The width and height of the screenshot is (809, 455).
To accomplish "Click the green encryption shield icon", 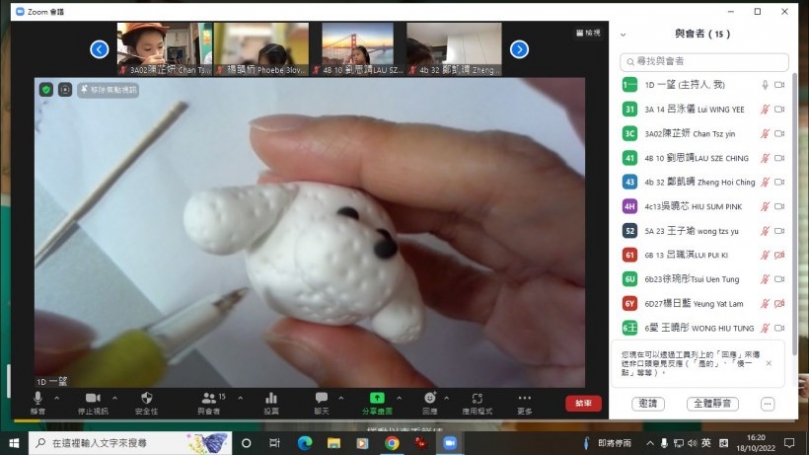I will point(46,90).
